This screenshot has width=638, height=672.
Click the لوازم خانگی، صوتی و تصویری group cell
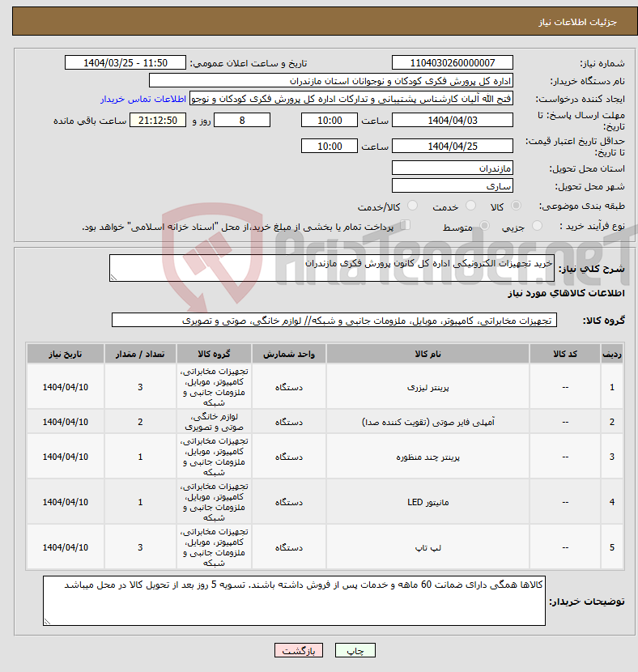pyautogui.click(x=215, y=422)
